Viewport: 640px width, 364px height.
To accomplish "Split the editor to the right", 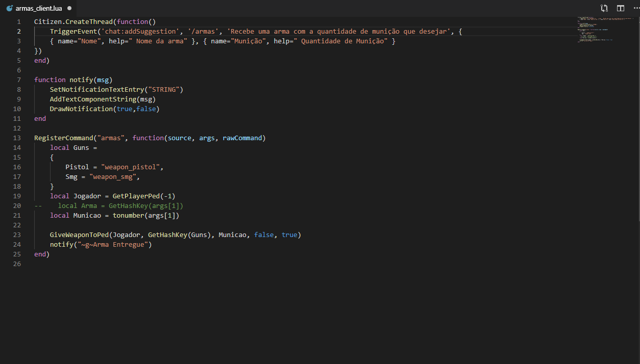I will click(620, 8).
